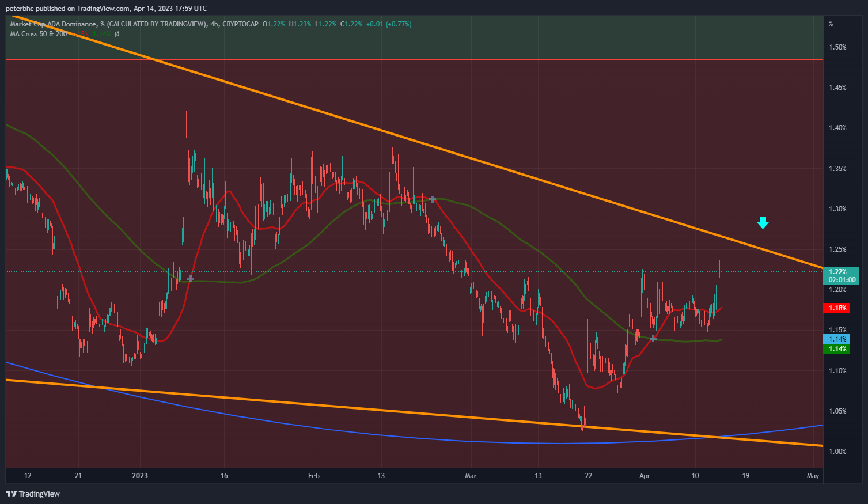Click the 4h interval in the chart legend

point(214,24)
